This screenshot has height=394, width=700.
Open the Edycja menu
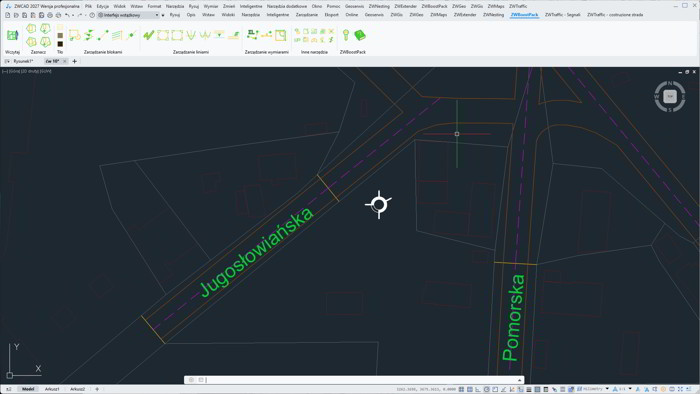(103, 6)
